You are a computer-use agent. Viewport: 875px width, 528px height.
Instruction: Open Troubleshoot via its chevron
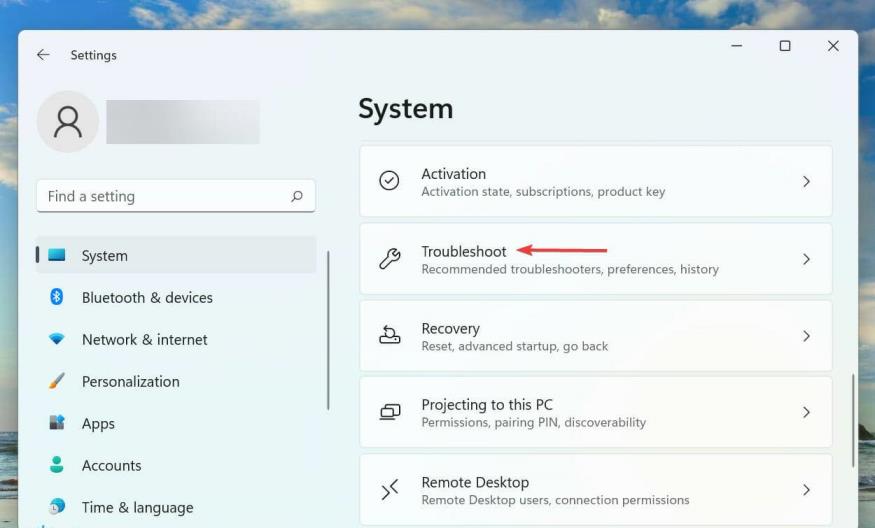806,259
